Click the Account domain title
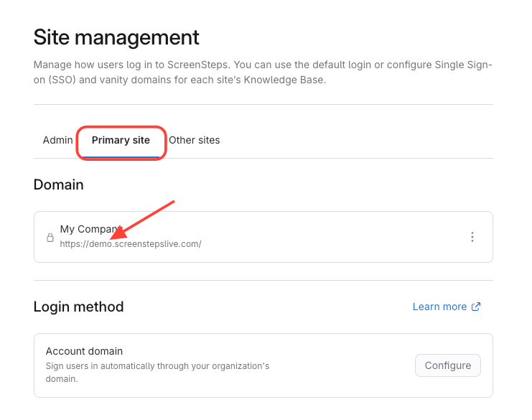Viewport: 532px width, 420px height. (84, 351)
